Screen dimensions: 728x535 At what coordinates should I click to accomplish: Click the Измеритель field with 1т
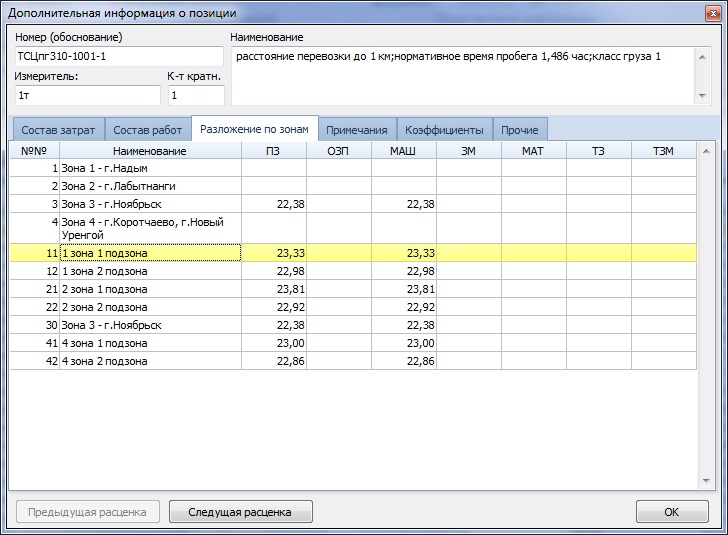[x=87, y=95]
